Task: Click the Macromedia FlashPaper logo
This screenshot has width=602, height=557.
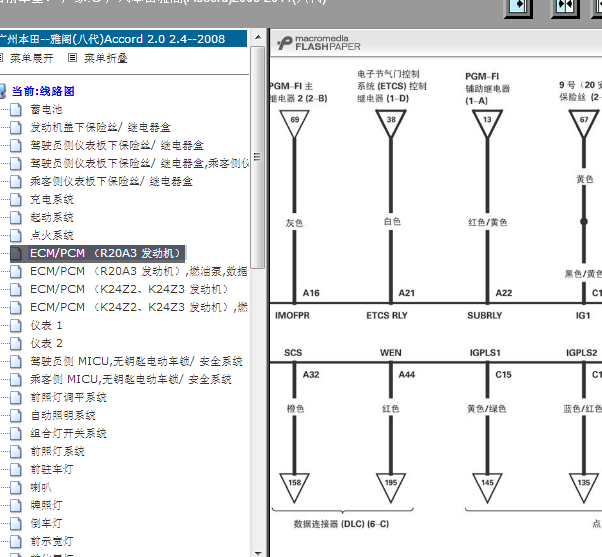Action: [x=319, y=43]
